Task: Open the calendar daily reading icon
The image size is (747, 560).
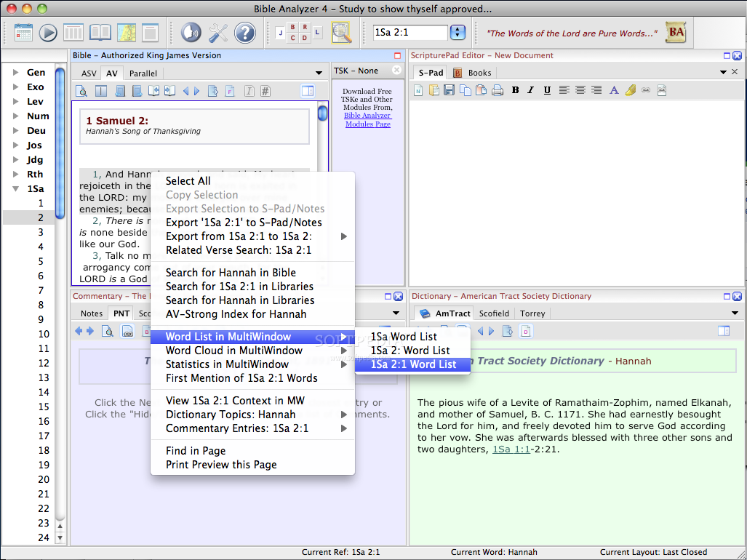Action: [23, 33]
